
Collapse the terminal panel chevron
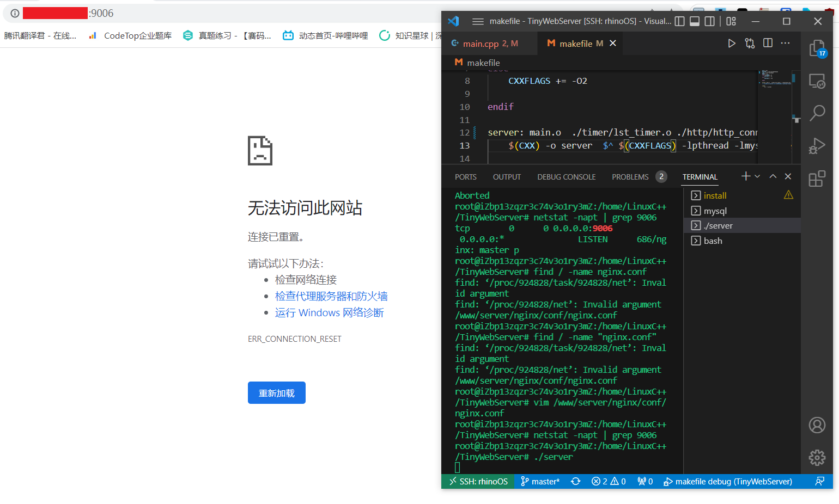pos(773,176)
